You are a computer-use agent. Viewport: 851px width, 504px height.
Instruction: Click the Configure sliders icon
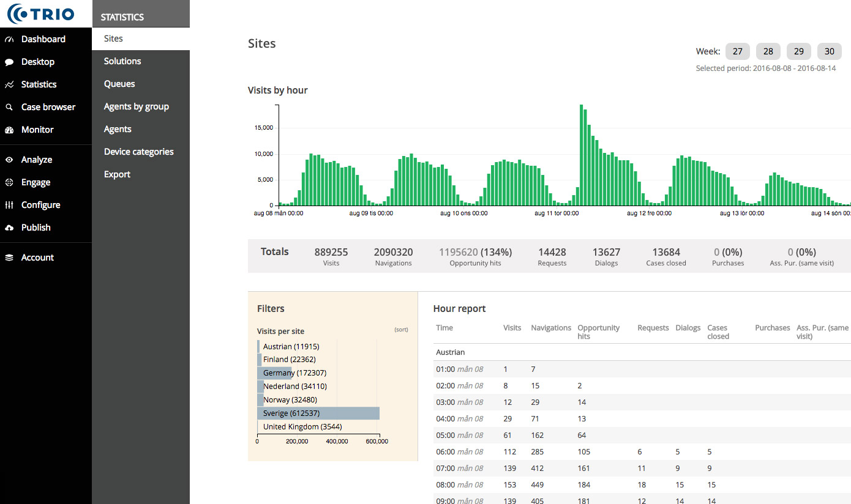[9, 205]
